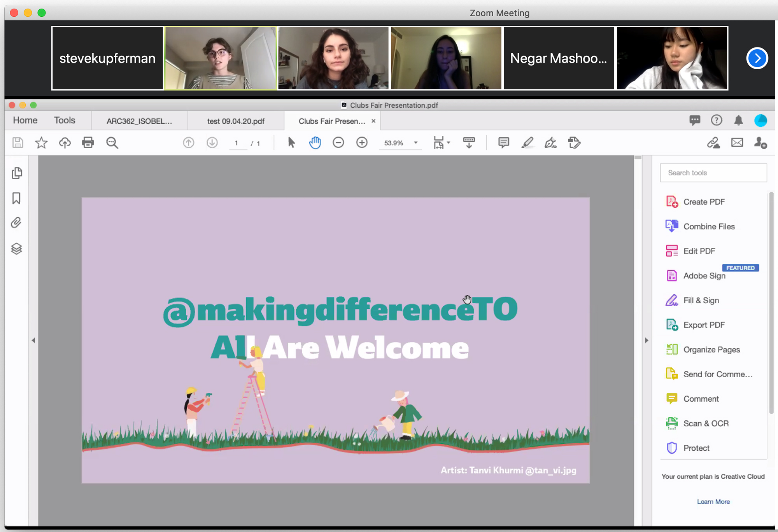Click the Sign document pen icon
The image size is (778, 532).
click(x=550, y=143)
